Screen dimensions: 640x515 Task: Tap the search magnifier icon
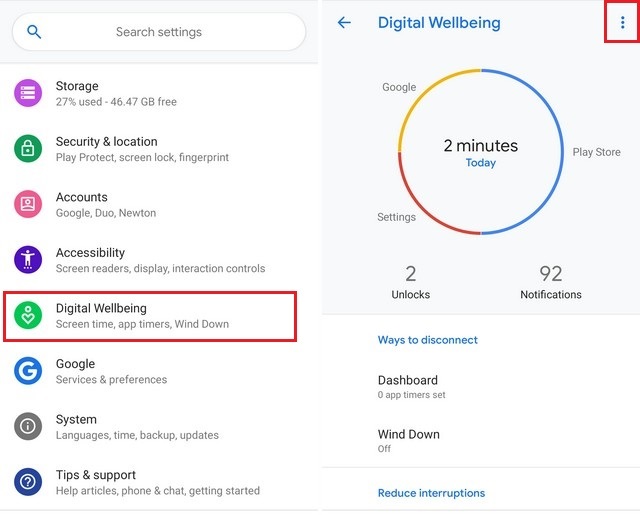point(34,31)
